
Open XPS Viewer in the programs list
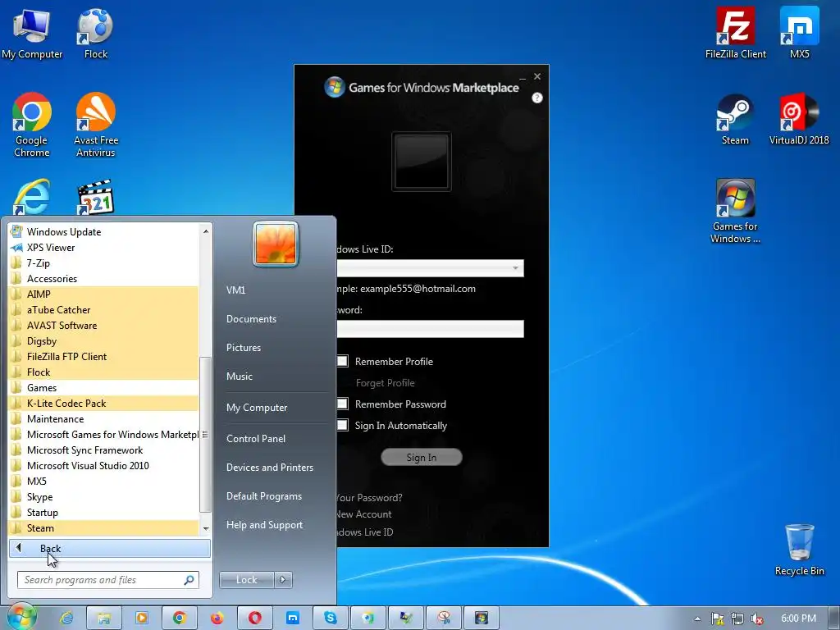104,248
